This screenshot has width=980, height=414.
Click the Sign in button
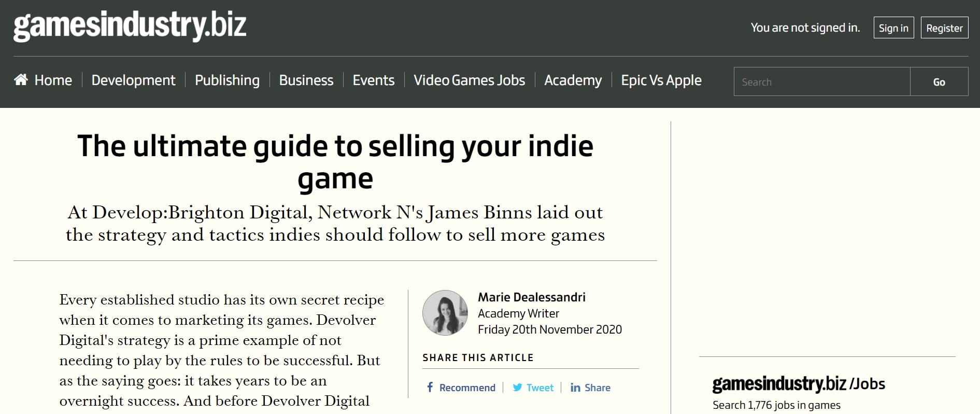(x=893, y=28)
